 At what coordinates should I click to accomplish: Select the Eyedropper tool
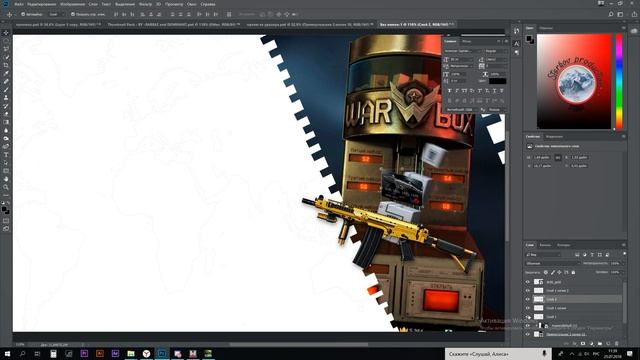coord(6,73)
